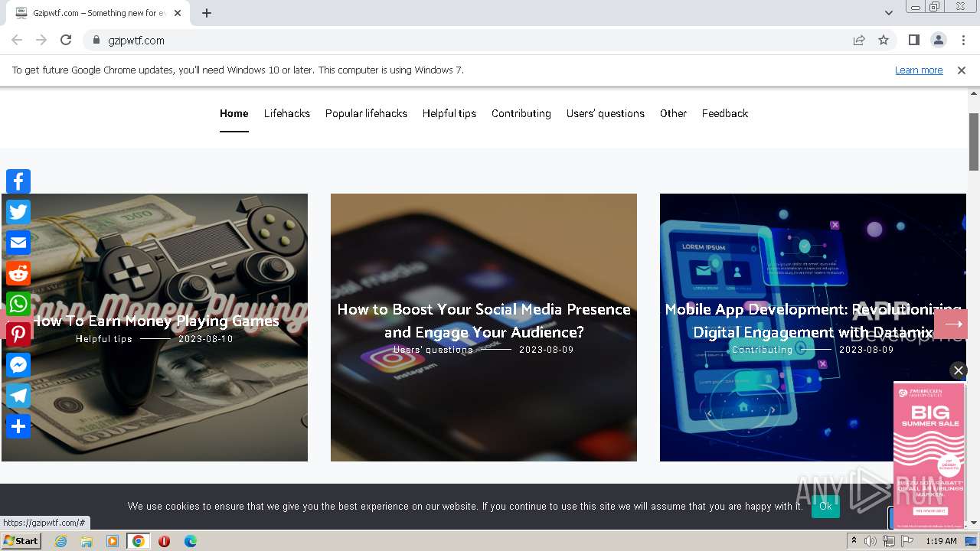Open Chrome three-dot menu
This screenshot has width=980, height=551.
click(x=963, y=40)
